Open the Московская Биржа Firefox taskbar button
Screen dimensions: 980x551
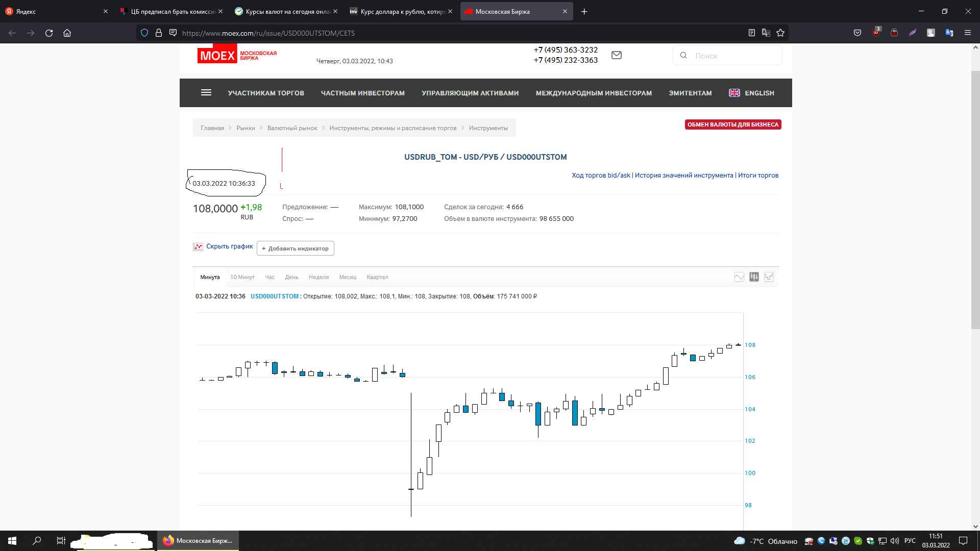[198, 541]
